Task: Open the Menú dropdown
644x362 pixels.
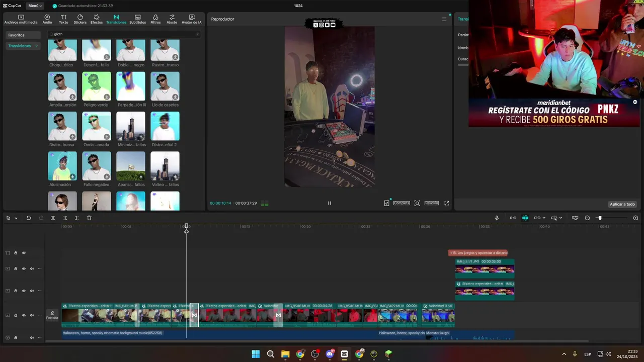Action: 35,6
